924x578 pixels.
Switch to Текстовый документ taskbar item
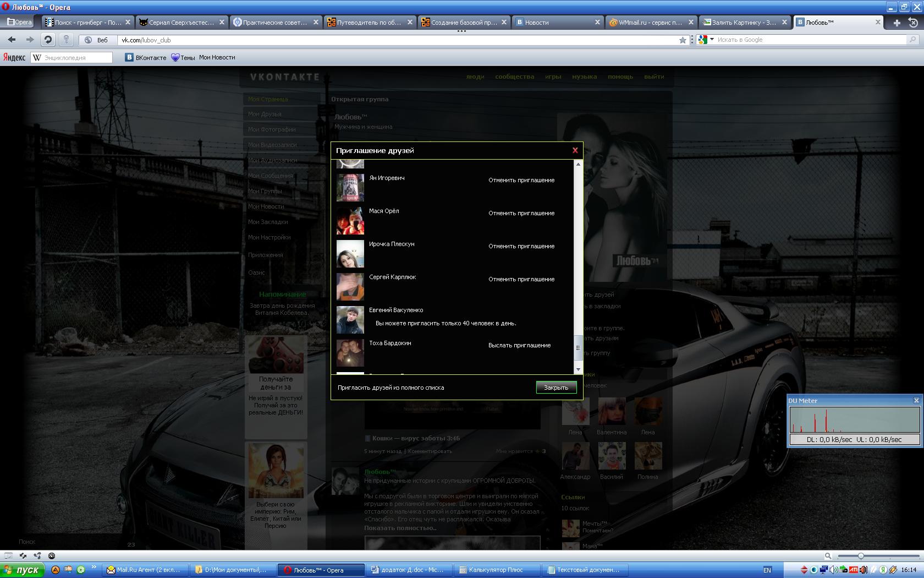click(586, 570)
